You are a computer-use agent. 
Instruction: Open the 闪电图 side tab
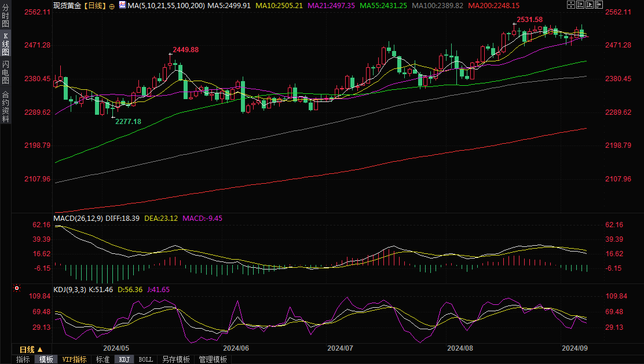[5, 72]
